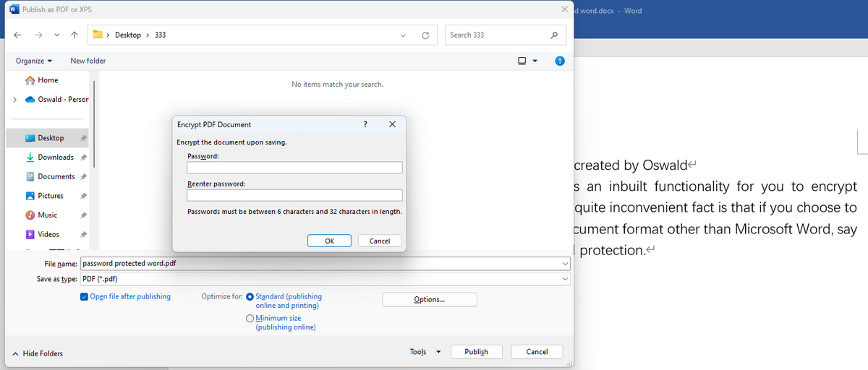Viewport: 868px width, 370px height.
Task: Click the Publish button
Action: click(476, 352)
